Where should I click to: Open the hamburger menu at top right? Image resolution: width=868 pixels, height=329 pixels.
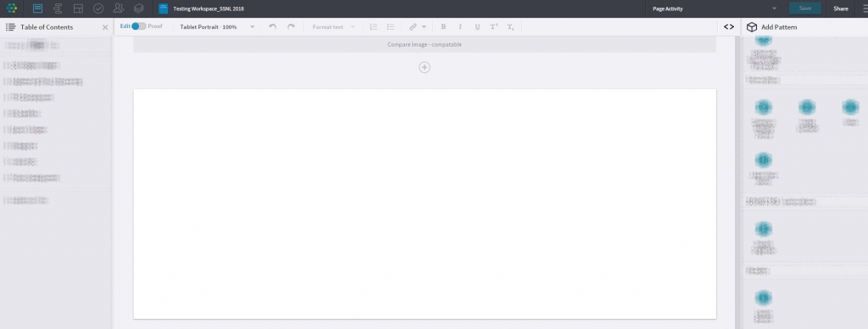865,8
